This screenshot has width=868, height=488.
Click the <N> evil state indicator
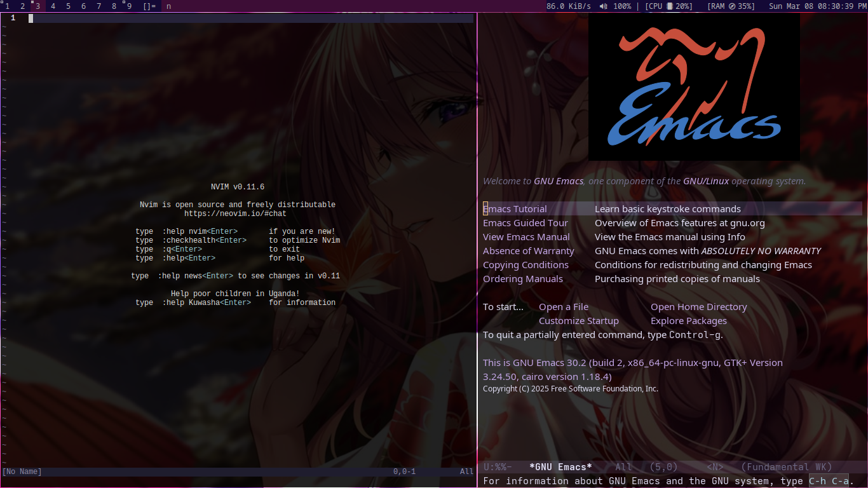[x=715, y=467]
